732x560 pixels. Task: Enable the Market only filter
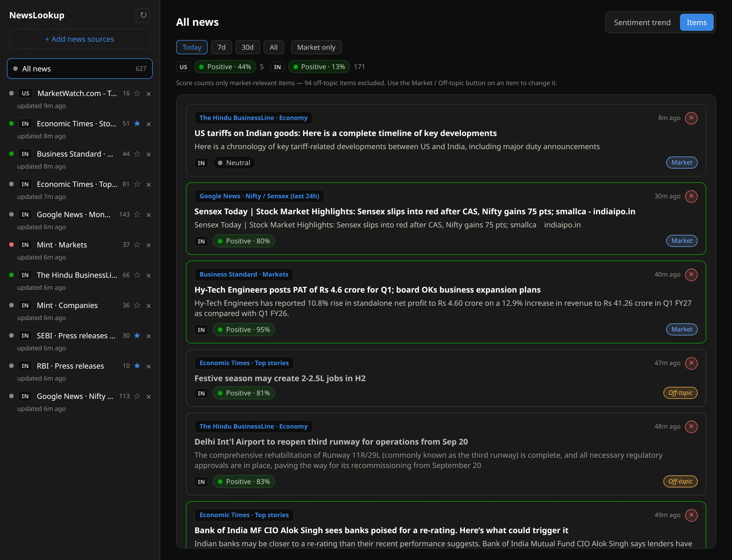click(x=316, y=47)
